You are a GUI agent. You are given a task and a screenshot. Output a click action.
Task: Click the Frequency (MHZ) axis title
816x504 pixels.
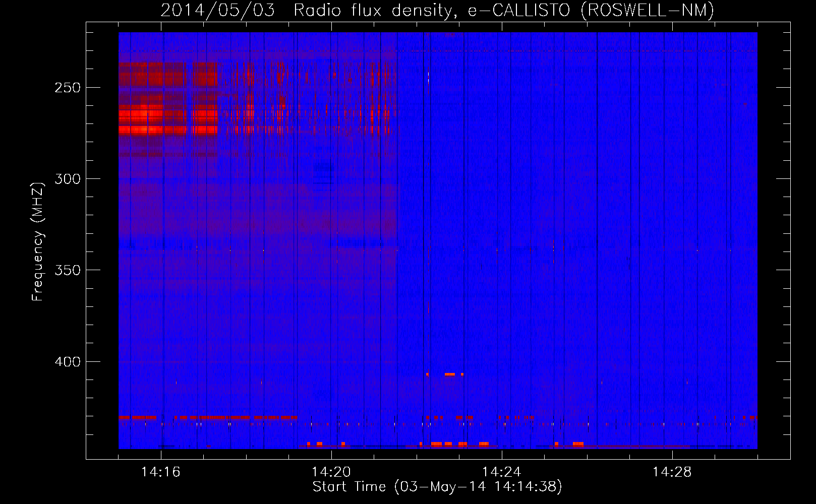(38, 242)
